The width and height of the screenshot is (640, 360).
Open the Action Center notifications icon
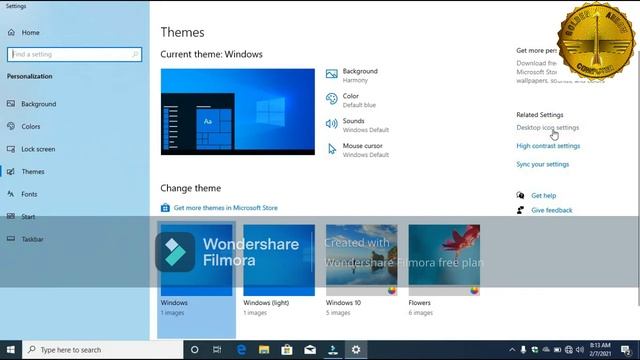coord(626,350)
